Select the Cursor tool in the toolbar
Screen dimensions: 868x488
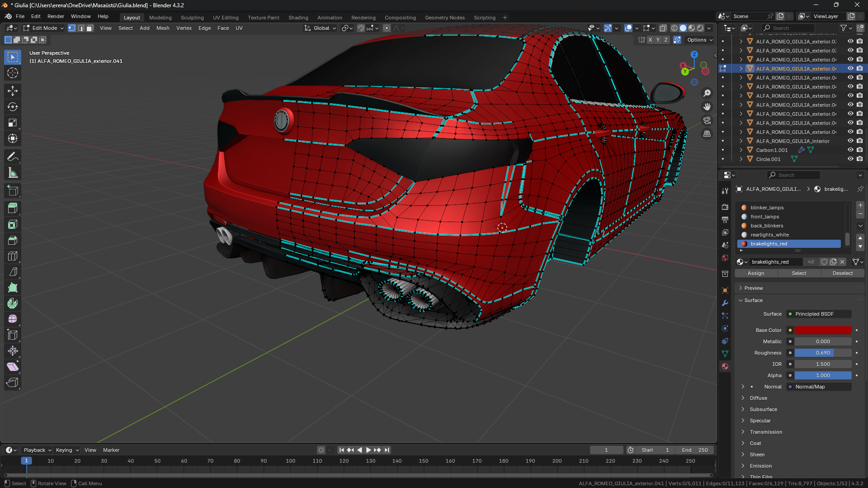(13, 73)
